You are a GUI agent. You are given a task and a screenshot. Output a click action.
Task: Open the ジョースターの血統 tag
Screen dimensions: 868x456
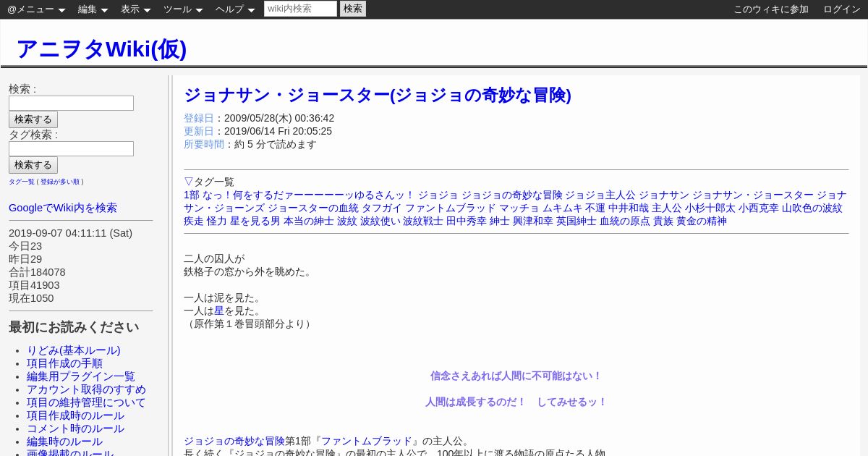coord(313,208)
